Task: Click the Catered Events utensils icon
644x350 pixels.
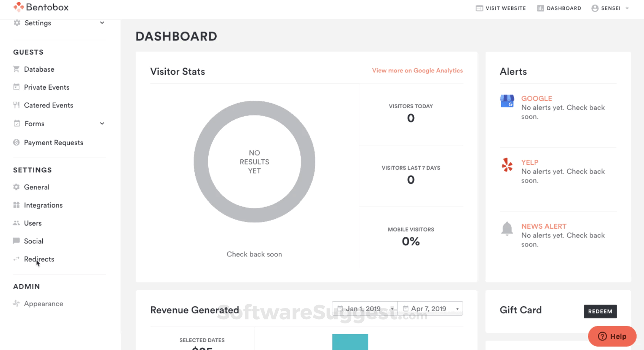Action: [16, 105]
